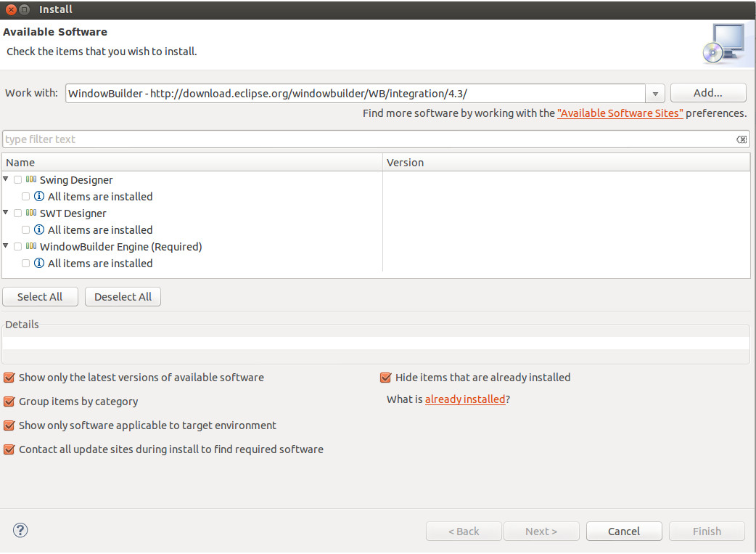Uncheck Show only the latest versions option
Screen dimensions: 756x554
coord(9,378)
